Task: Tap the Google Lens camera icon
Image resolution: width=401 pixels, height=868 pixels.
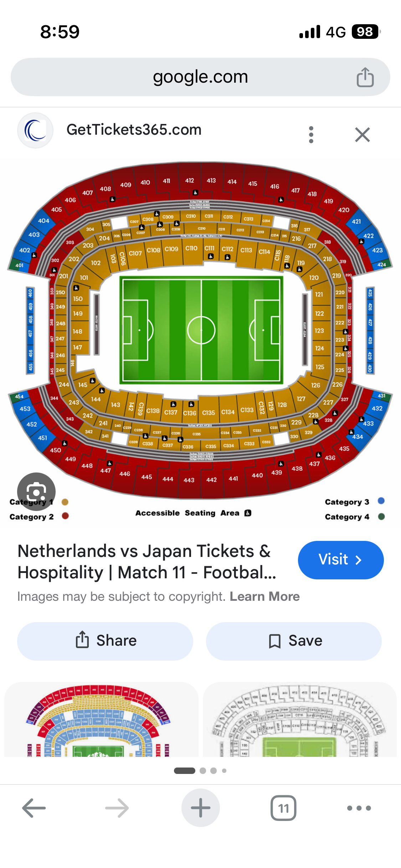Action: pyautogui.click(x=36, y=491)
